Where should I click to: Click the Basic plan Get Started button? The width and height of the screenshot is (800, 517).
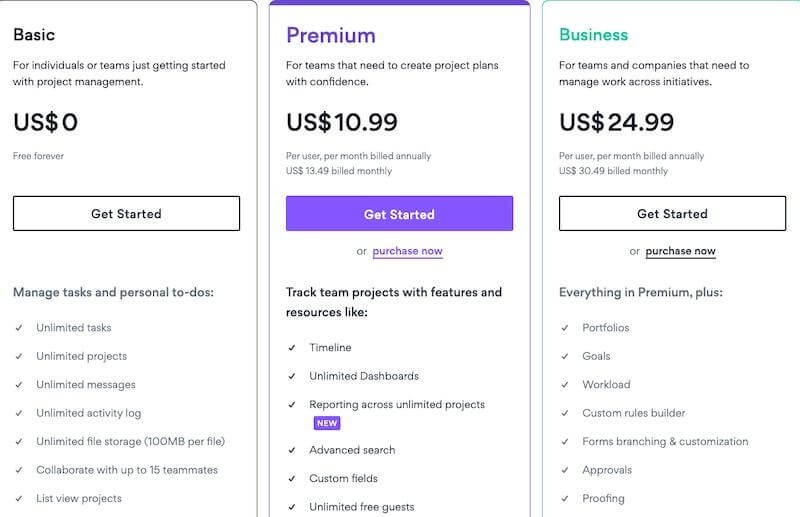coord(126,214)
